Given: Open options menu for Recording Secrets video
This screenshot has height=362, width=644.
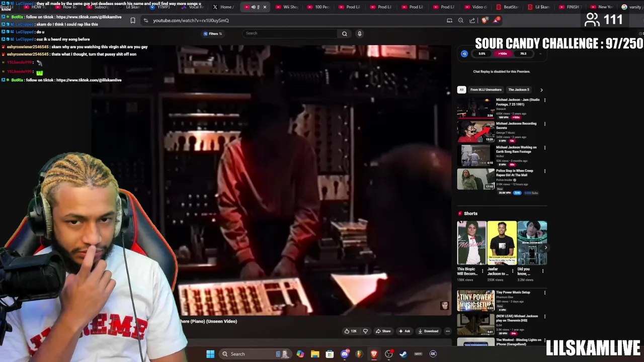Looking at the screenshot, I should tap(545, 124).
